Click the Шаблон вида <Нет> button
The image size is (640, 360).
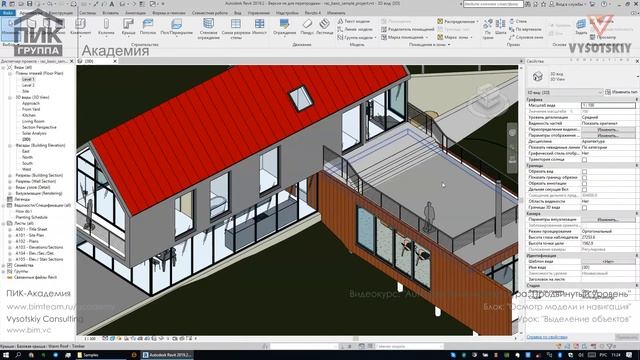(x=608, y=262)
